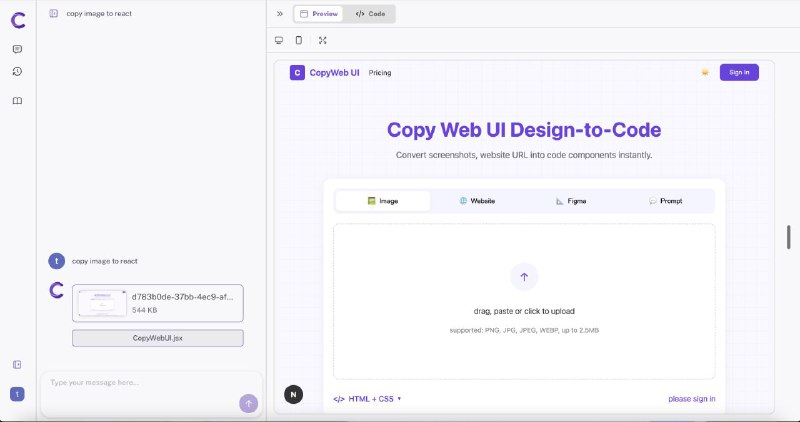800x422 pixels.
Task: Toggle the sidebar panel icon near bottom
Action: pos(17,364)
